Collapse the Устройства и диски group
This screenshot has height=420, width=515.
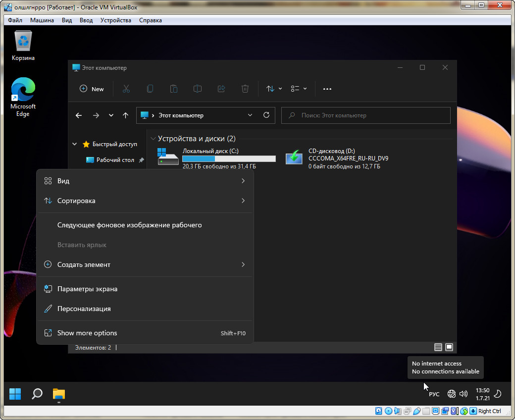[153, 139]
